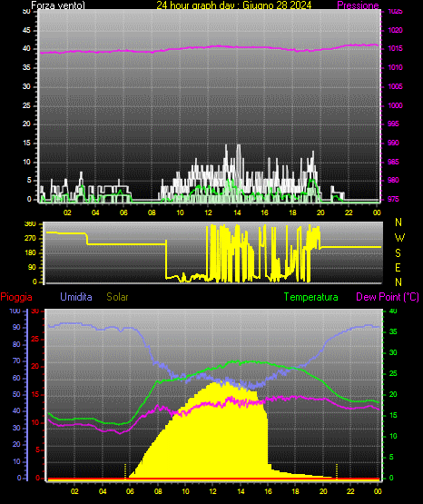Click the 08 hour mark on bottom graph
This screenshot has width=423, height=504.
pyautogui.click(x=158, y=491)
